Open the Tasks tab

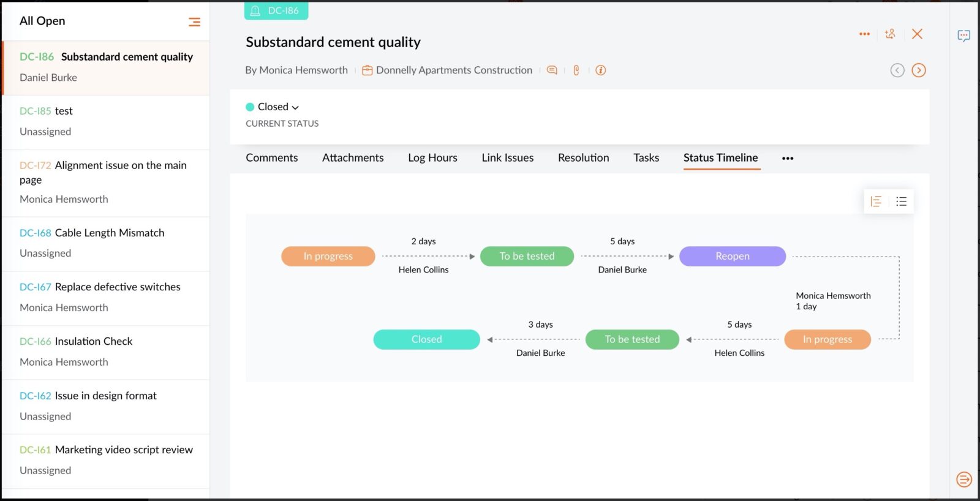click(x=646, y=158)
